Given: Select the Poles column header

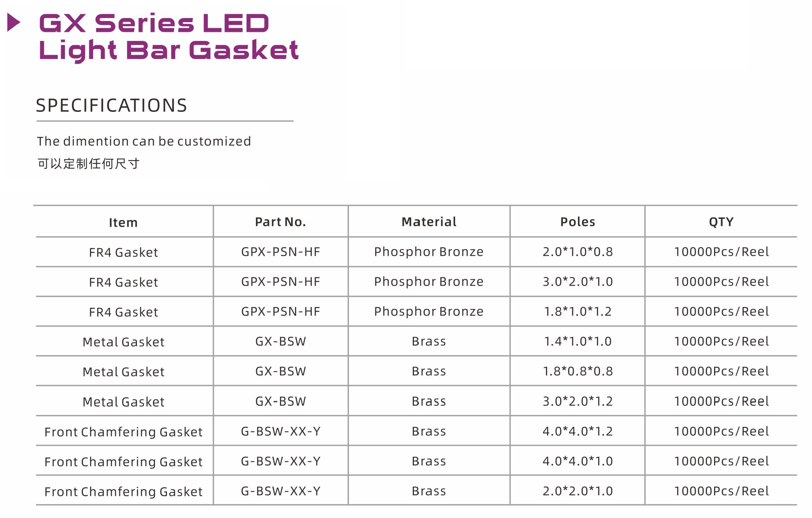Looking at the screenshot, I should (577, 222).
